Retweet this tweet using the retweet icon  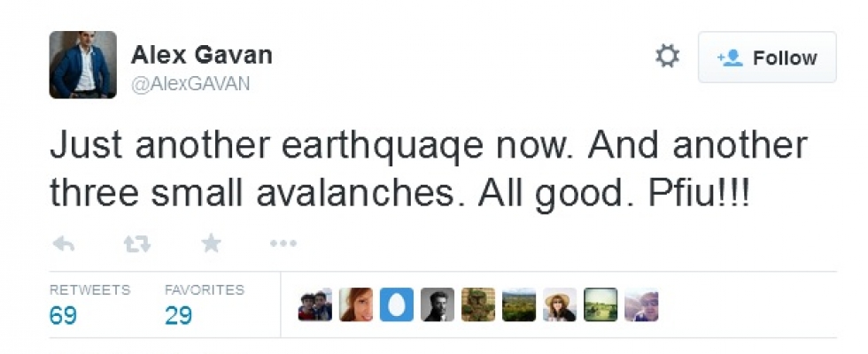[x=136, y=243]
